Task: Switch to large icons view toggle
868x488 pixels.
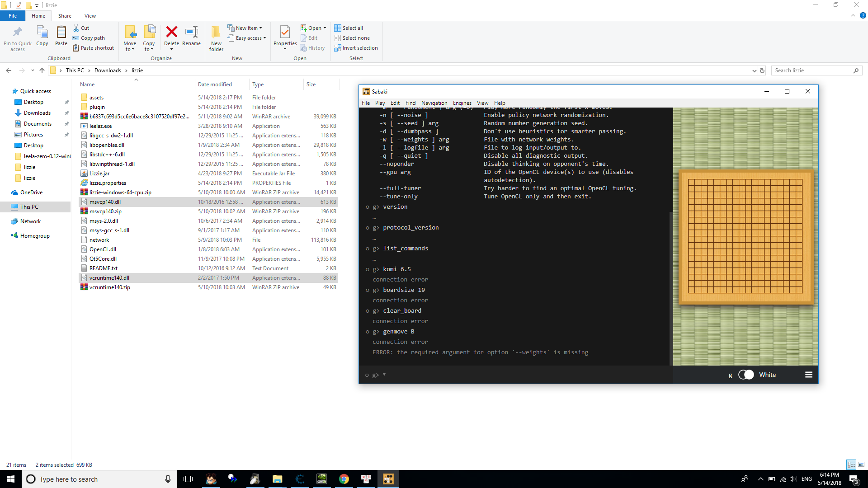Action: pos(861,465)
